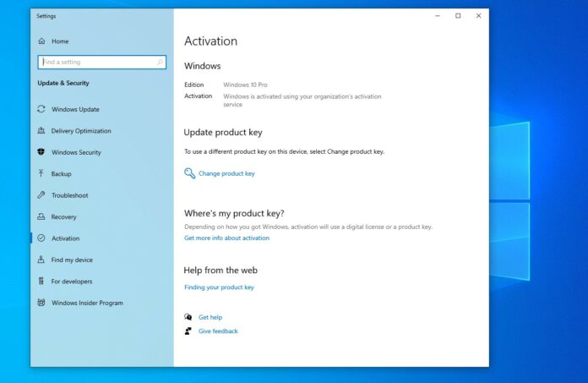
Task: Click the Backup arrow icon
Action: pyautogui.click(x=41, y=173)
